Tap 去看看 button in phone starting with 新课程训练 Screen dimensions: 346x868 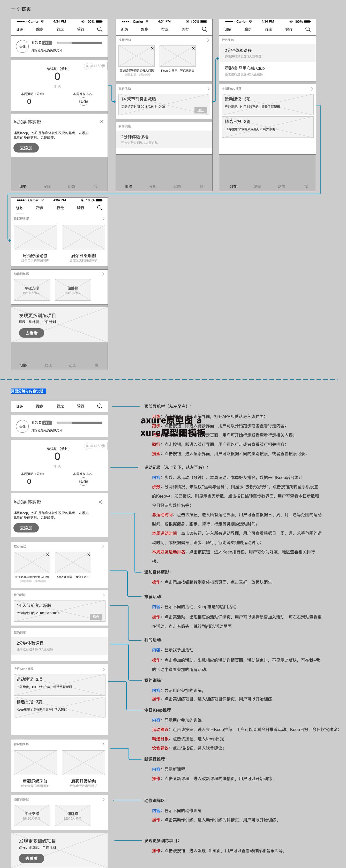(x=31, y=333)
